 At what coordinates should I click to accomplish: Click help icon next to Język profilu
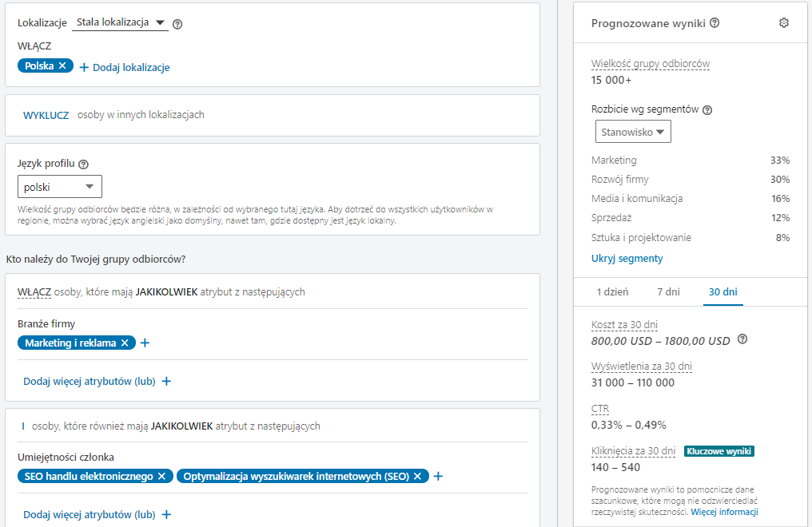click(83, 164)
